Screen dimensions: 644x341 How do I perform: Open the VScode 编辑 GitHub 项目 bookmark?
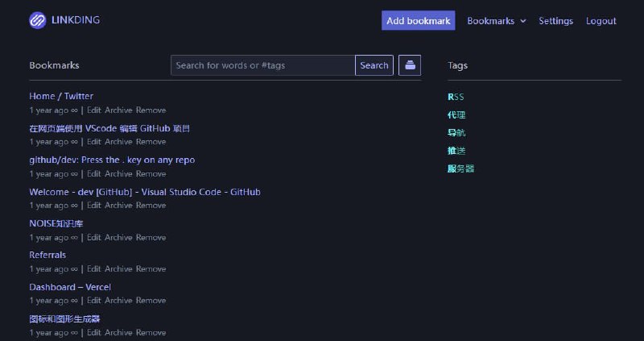[x=109, y=128]
